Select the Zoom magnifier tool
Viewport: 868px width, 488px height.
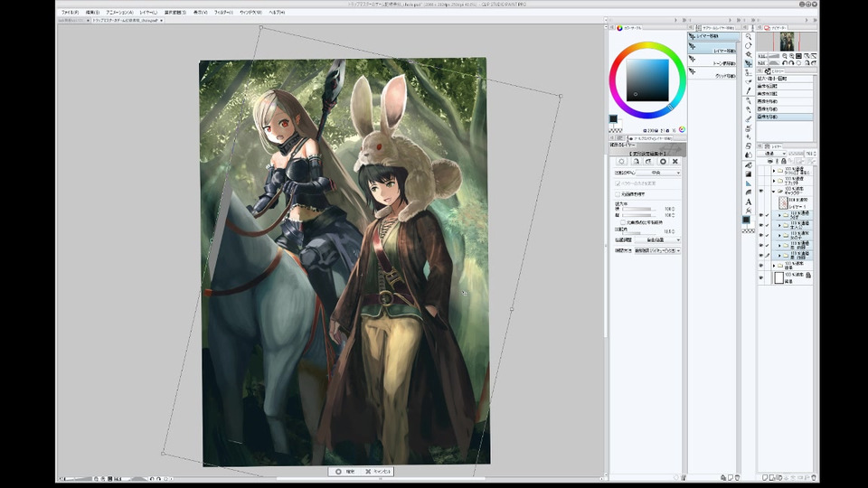749,36
